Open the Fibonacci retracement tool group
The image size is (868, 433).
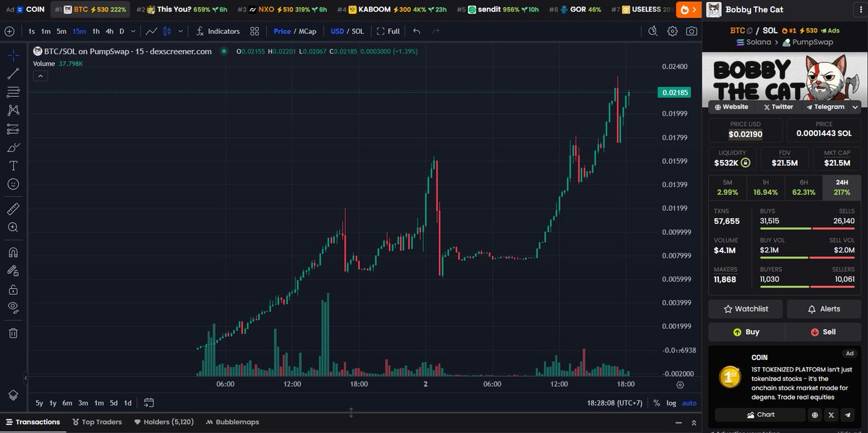pyautogui.click(x=13, y=92)
